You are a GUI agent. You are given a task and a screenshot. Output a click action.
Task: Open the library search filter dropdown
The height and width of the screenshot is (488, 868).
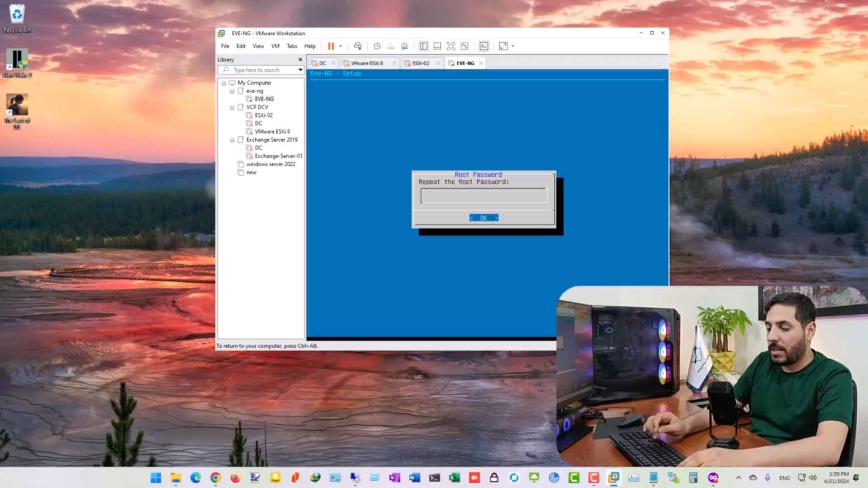tap(300, 70)
